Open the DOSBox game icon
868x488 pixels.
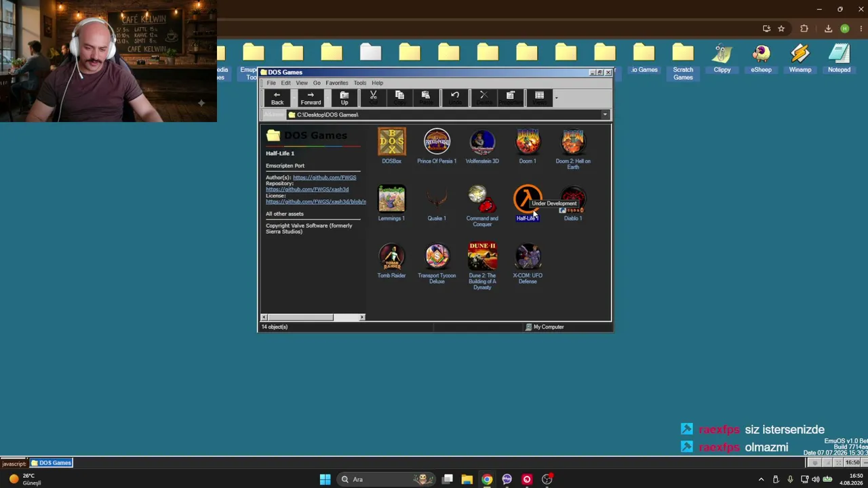pos(391,142)
